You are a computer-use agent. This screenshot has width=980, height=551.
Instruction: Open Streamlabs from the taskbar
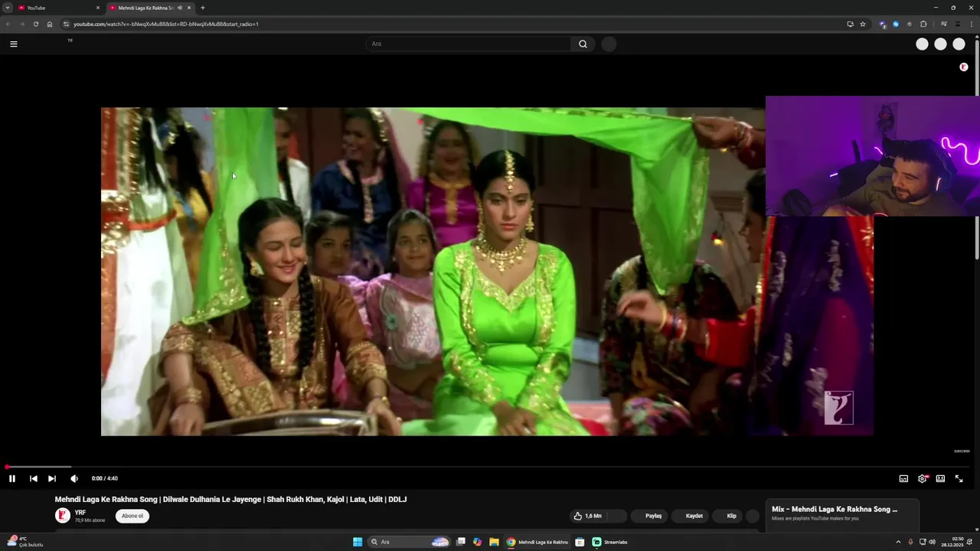click(609, 542)
